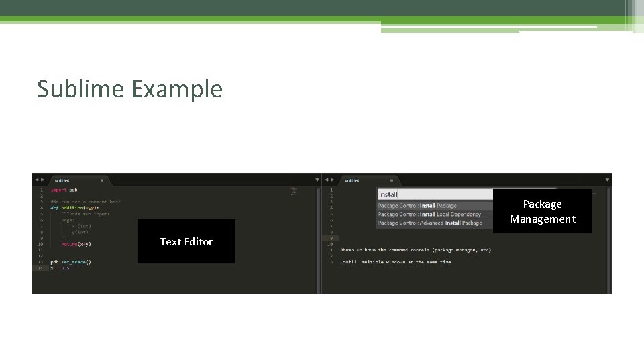Image resolution: width=644 pixels, height=362 pixels.
Task: Click line number 14 in left pane
Action: 40,268
